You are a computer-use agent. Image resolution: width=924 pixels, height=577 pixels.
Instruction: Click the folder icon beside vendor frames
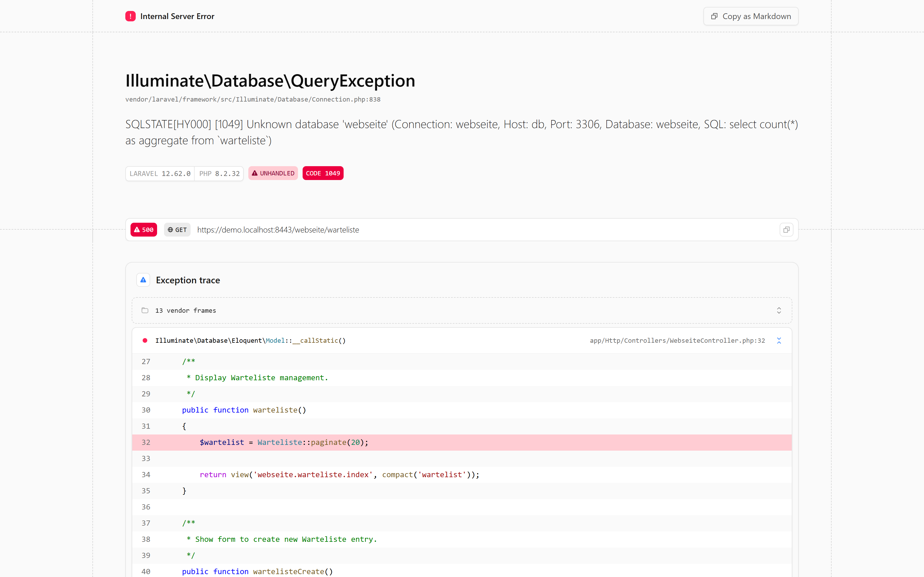point(145,311)
